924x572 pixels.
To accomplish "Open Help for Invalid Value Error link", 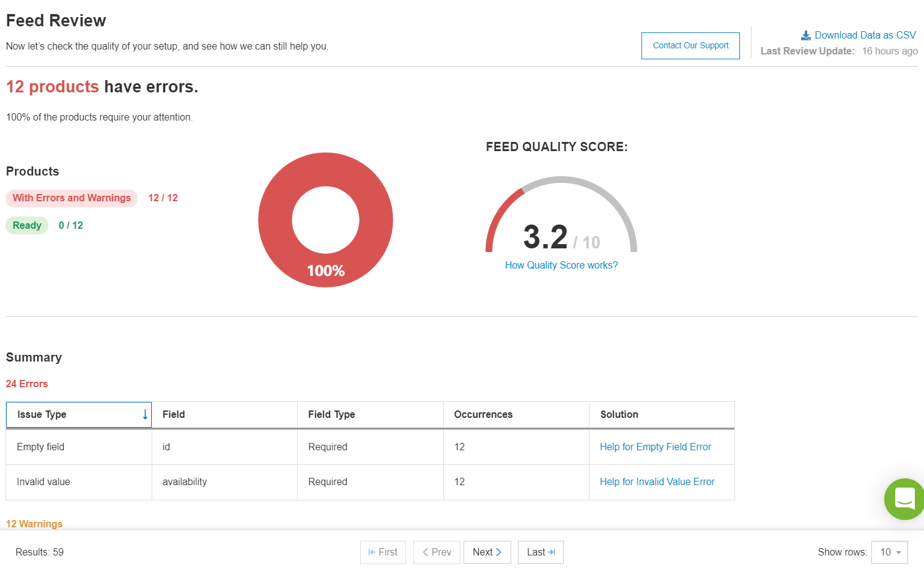I will [x=657, y=482].
